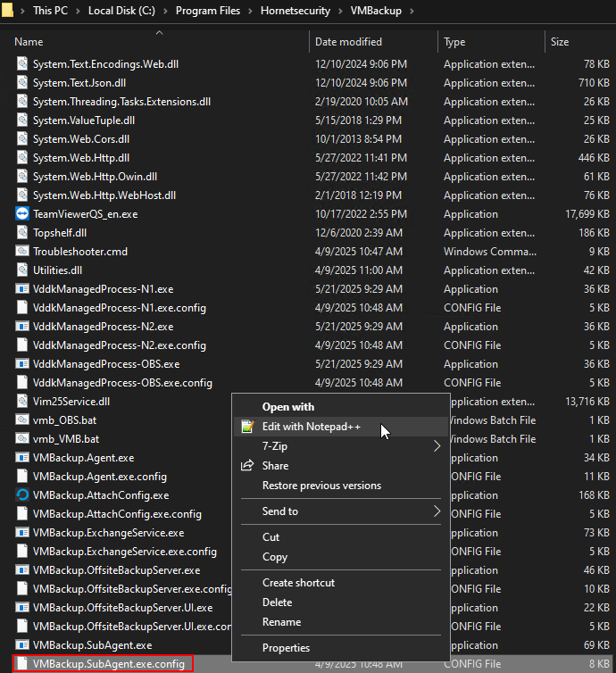This screenshot has width=616, height=673.
Task: Open the chevron before This PC breadcrumb
Action: point(22,11)
